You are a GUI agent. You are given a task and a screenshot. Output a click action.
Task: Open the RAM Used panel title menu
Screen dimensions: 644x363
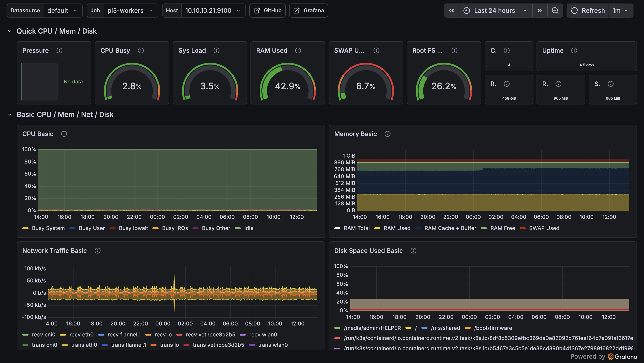[272, 50]
